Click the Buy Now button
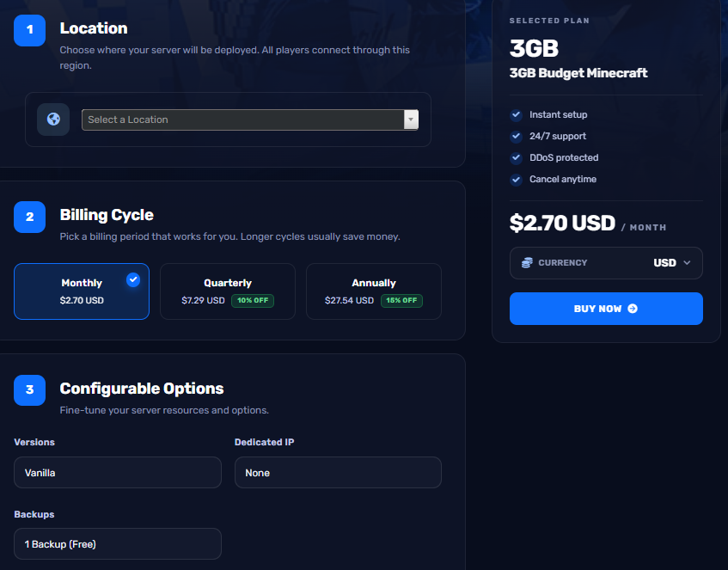 pos(606,309)
